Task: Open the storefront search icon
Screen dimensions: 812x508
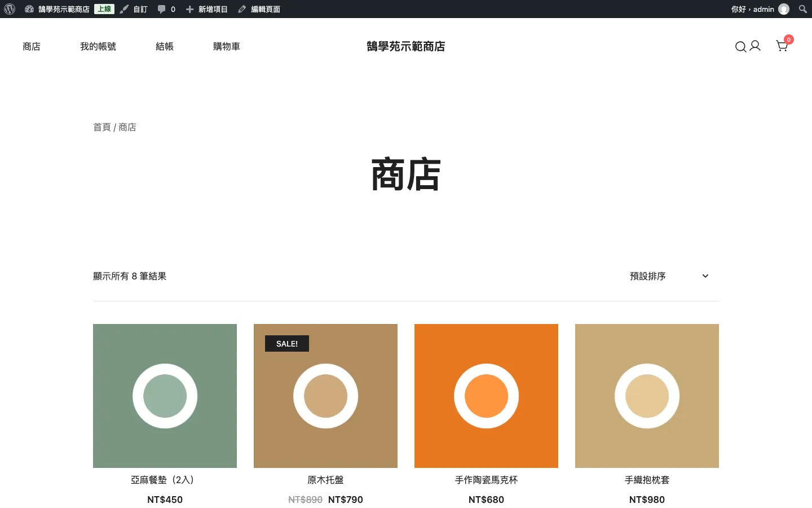Action: click(741, 47)
